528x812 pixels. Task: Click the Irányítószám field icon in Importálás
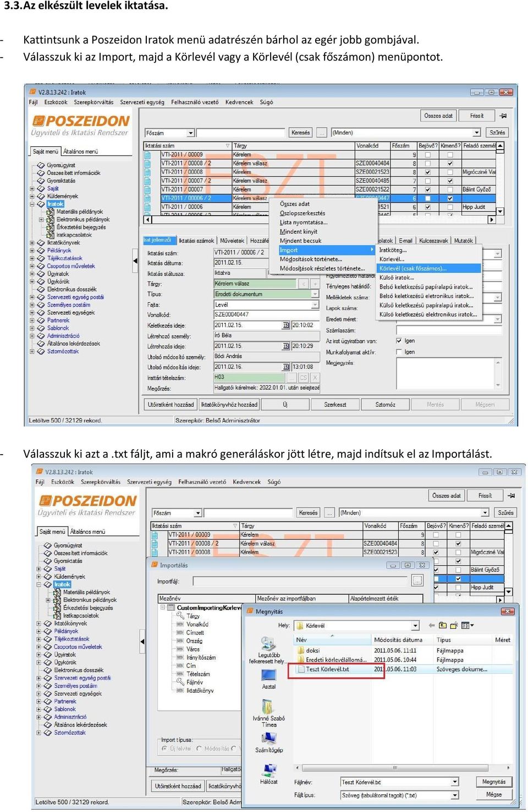tap(180, 658)
